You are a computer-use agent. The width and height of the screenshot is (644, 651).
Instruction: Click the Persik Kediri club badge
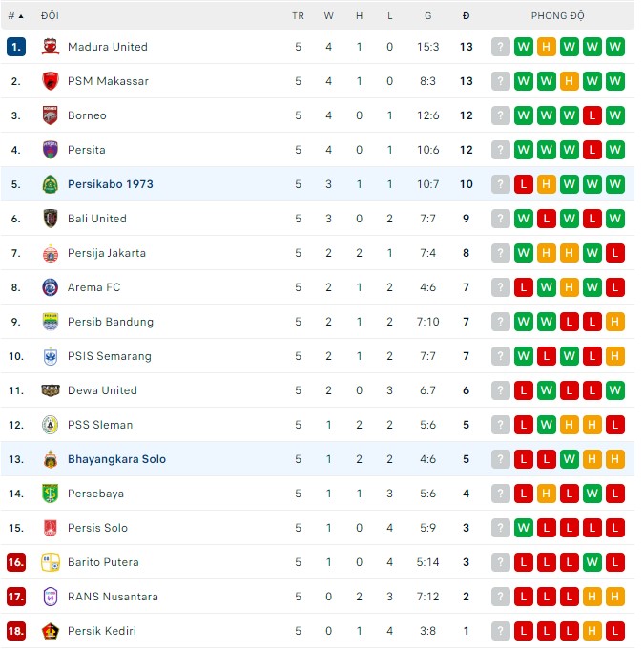pos(51,631)
